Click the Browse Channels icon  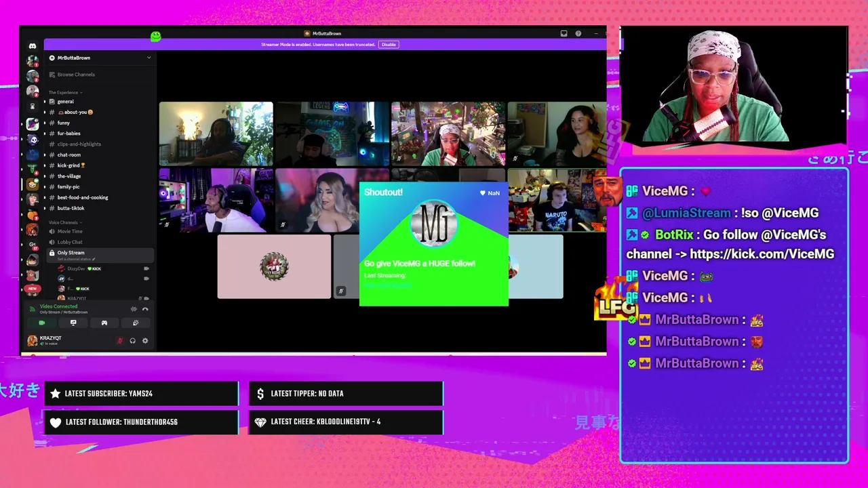52,75
